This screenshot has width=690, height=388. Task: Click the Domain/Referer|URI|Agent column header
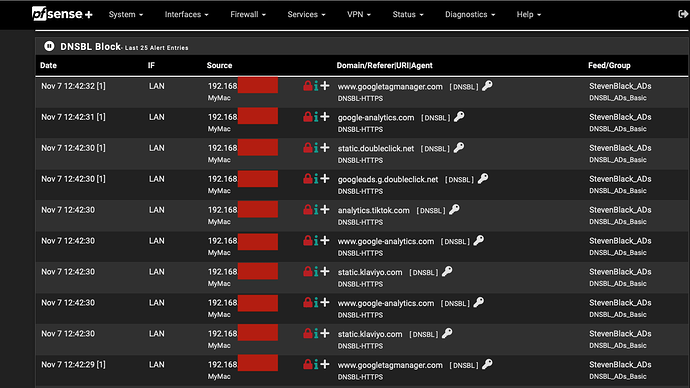pos(385,66)
